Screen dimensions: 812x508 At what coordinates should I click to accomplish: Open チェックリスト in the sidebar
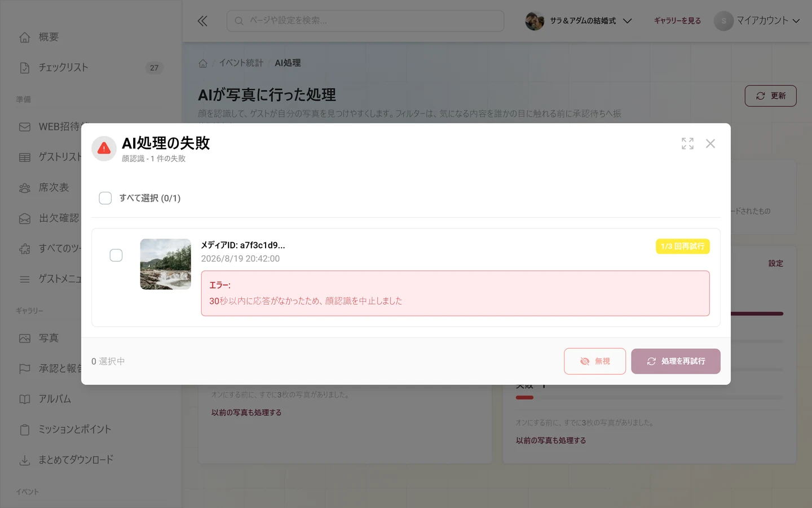coord(91,68)
